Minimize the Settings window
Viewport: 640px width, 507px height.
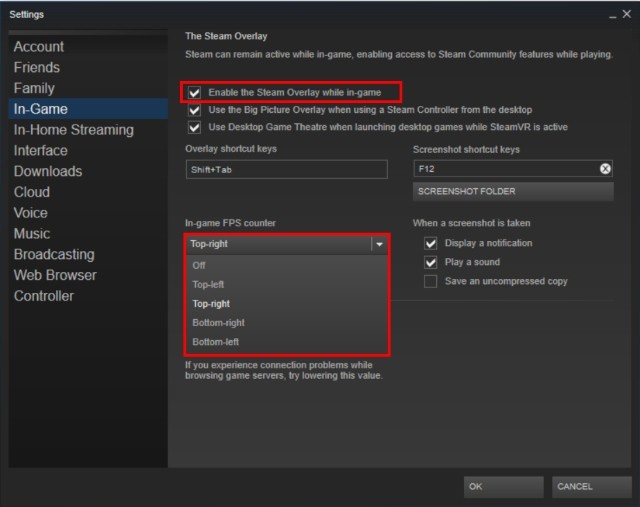[x=612, y=16]
